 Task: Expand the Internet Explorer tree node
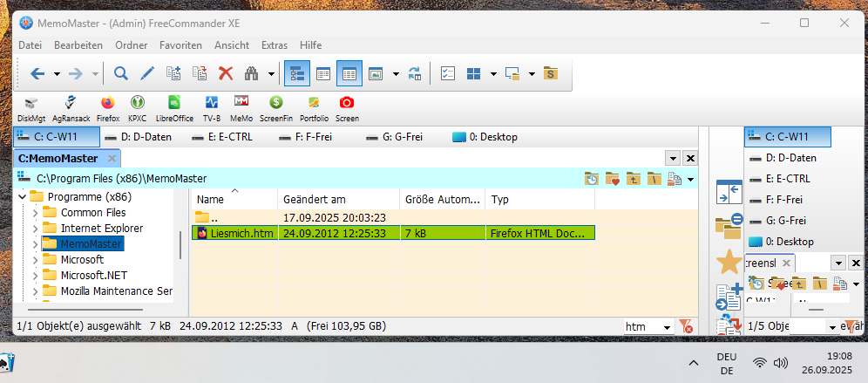click(x=36, y=229)
